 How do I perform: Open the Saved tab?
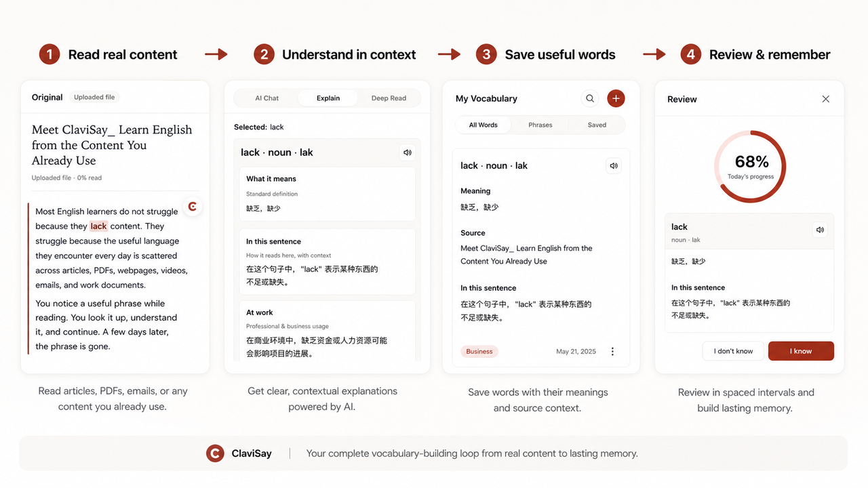coord(597,125)
